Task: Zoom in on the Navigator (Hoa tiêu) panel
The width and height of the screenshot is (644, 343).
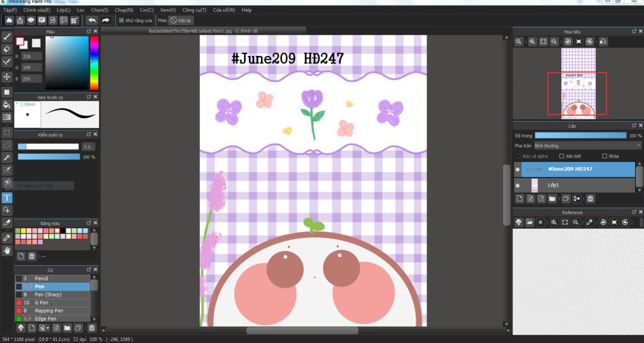Action: (x=532, y=41)
